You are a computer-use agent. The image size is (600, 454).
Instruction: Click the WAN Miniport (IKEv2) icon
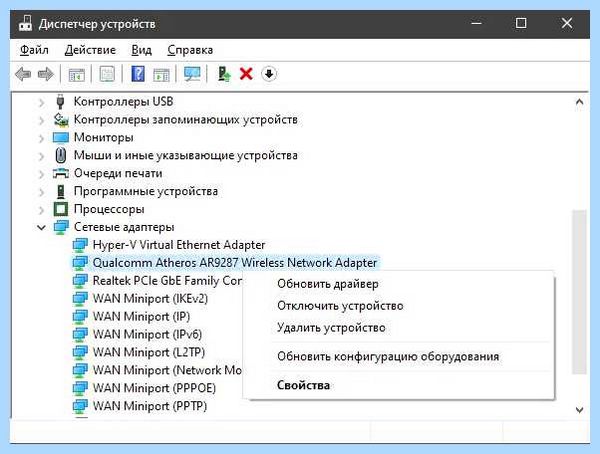click(x=80, y=299)
